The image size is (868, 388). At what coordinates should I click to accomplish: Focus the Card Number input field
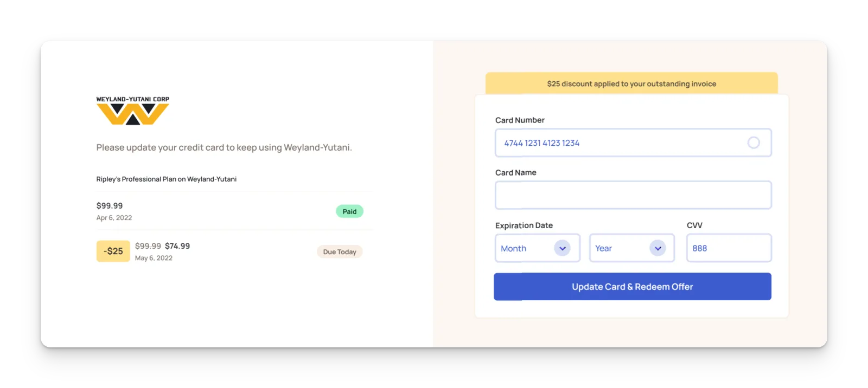point(633,143)
